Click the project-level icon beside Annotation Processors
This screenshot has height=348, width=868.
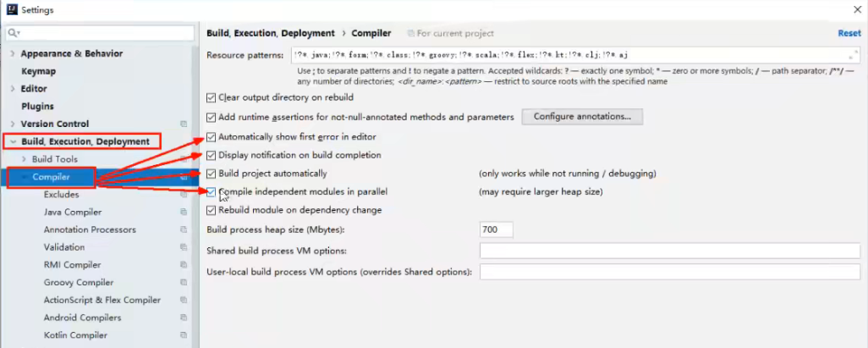184,229
